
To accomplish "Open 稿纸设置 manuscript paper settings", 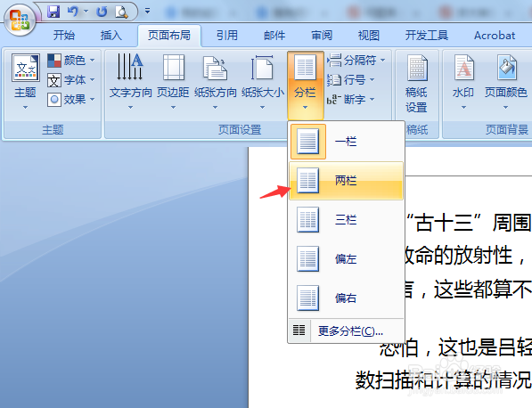I will tap(417, 84).
